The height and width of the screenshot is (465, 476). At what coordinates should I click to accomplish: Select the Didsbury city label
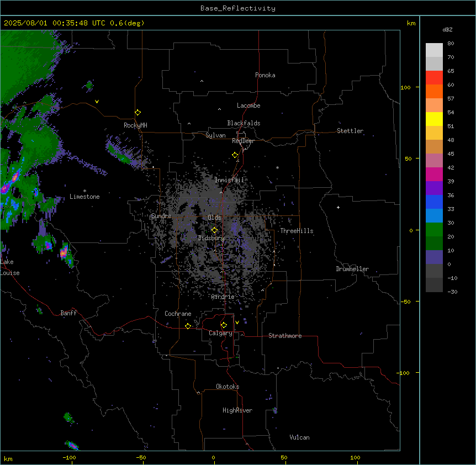(x=211, y=238)
